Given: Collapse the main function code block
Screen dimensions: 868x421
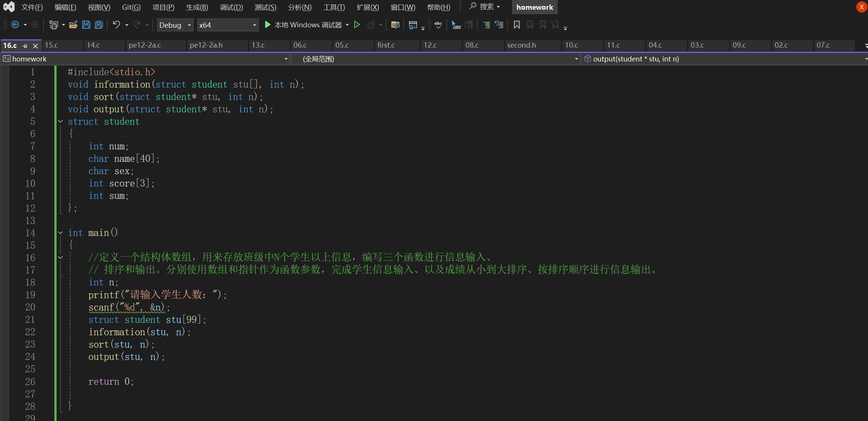Looking at the screenshot, I should [60, 233].
